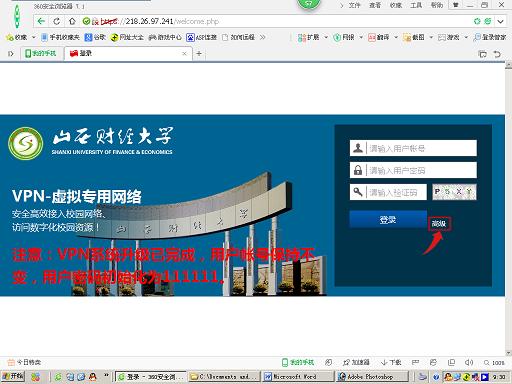Open Adobe Photoshop from the taskbar

pos(372,377)
